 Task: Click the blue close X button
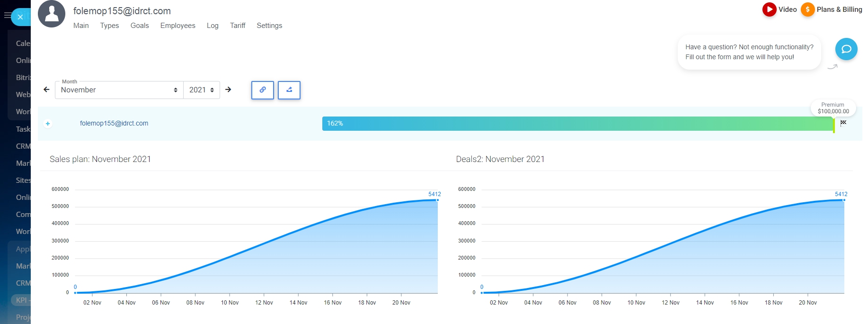(20, 17)
